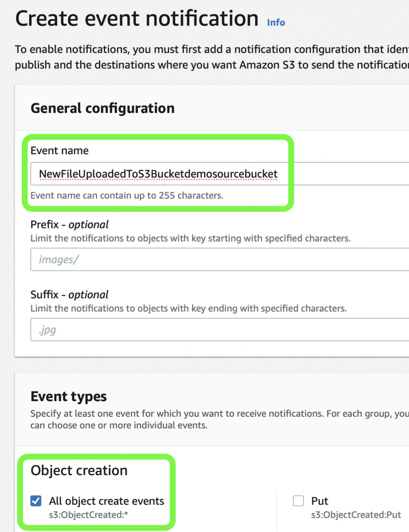The height and width of the screenshot is (532, 409).
Task: Select the s3:ObjectCreated:Put identifier text
Action: [356, 515]
